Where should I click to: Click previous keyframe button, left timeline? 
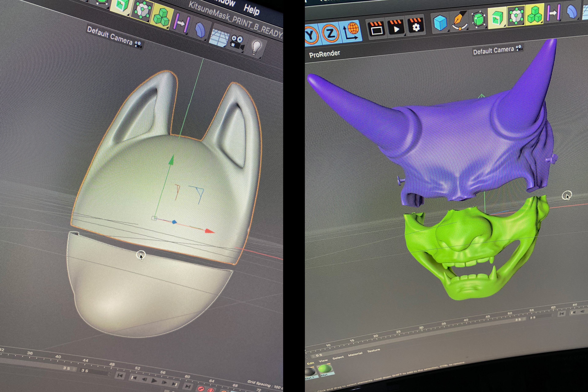pos(134,377)
